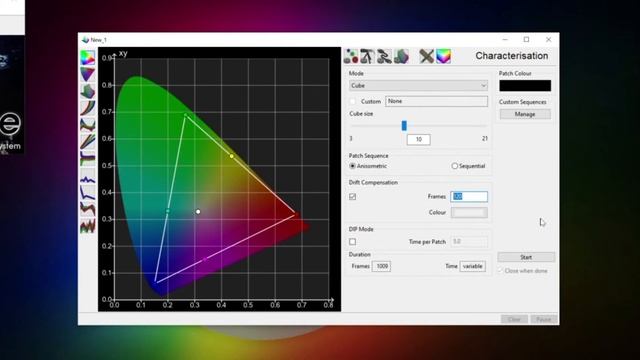Image resolution: width=640 pixels, height=360 pixels.
Task: Show the gamma curve graph icon
Action: pos(88,108)
